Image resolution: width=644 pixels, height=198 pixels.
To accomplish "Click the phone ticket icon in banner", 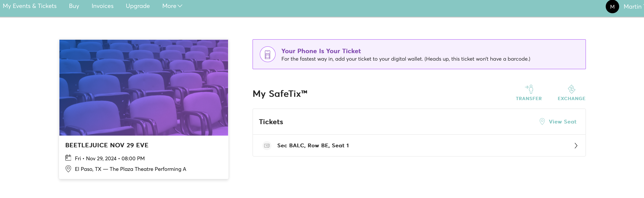I will click(x=267, y=54).
